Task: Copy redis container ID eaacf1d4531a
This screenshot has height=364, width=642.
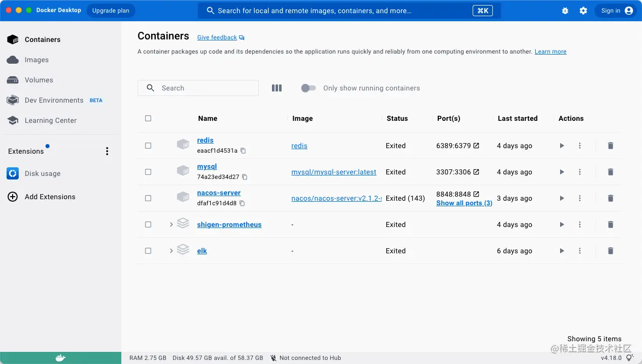Action: (243, 151)
